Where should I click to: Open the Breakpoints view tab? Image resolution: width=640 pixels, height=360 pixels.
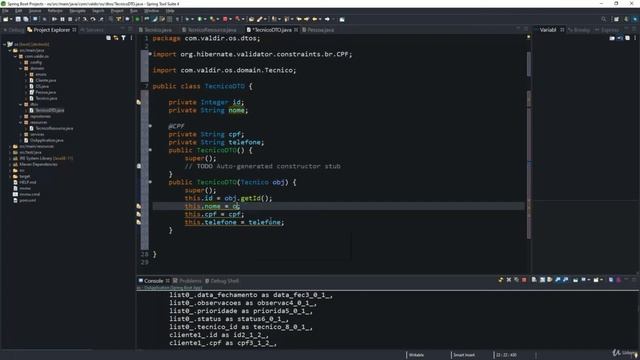[579, 30]
